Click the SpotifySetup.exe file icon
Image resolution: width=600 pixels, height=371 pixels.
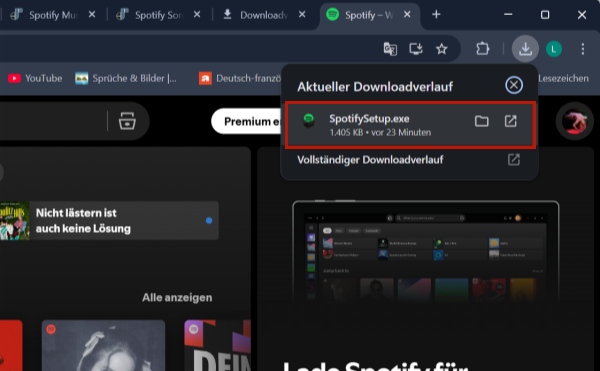click(x=309, y=120)
